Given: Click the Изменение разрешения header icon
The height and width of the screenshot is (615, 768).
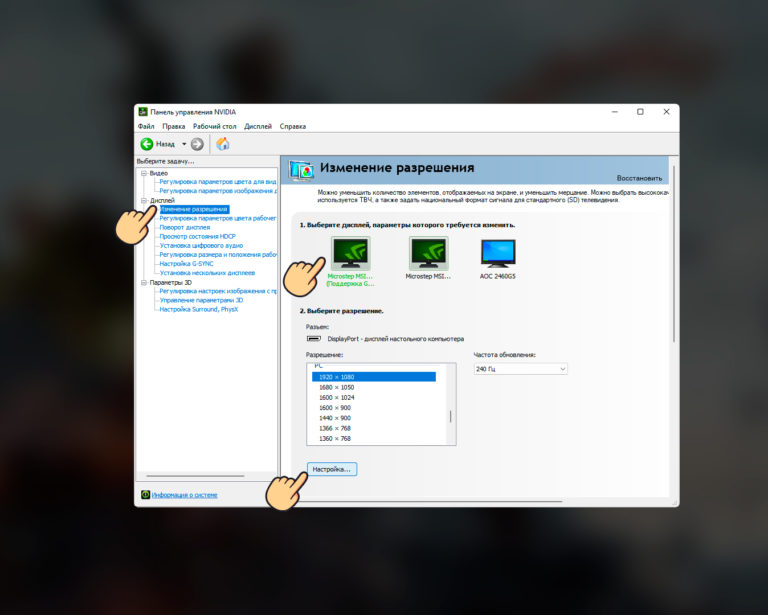Looking at the screenshot, I should [301, 170].
